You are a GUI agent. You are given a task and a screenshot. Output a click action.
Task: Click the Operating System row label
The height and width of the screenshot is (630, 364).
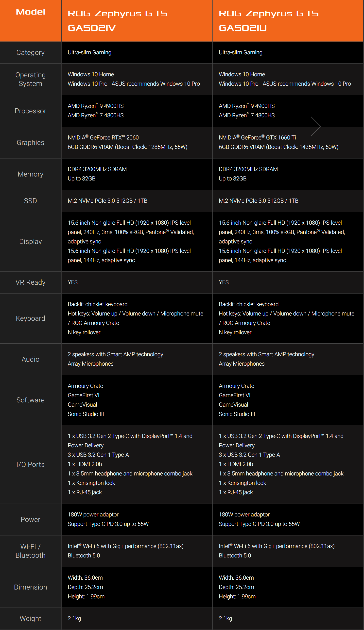point(31,79)
